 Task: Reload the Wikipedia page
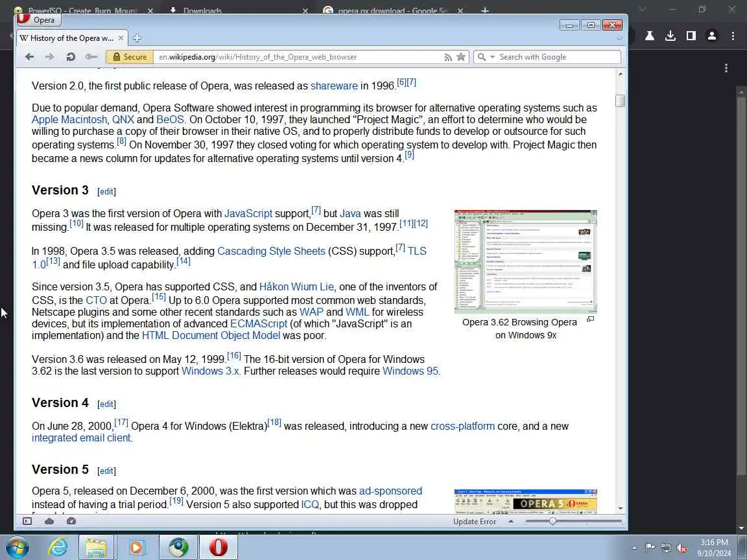(71, 56)
